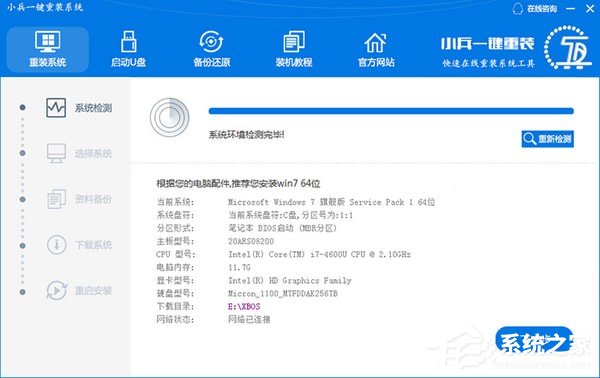Click the 重启安装 restart icon

coord(57,290)
